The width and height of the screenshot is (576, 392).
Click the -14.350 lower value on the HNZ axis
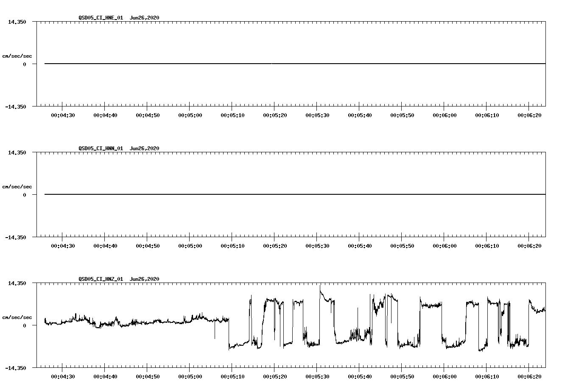pyautogui.click(x=16, y=368)
